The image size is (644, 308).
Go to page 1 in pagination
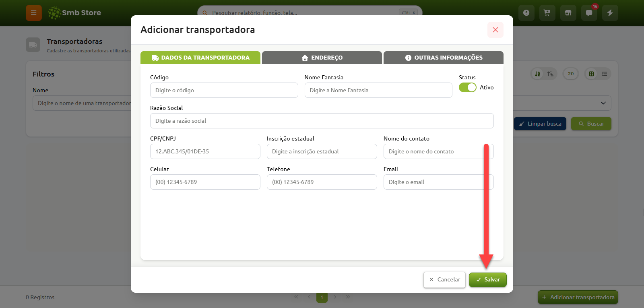click(x=322, y=297)
